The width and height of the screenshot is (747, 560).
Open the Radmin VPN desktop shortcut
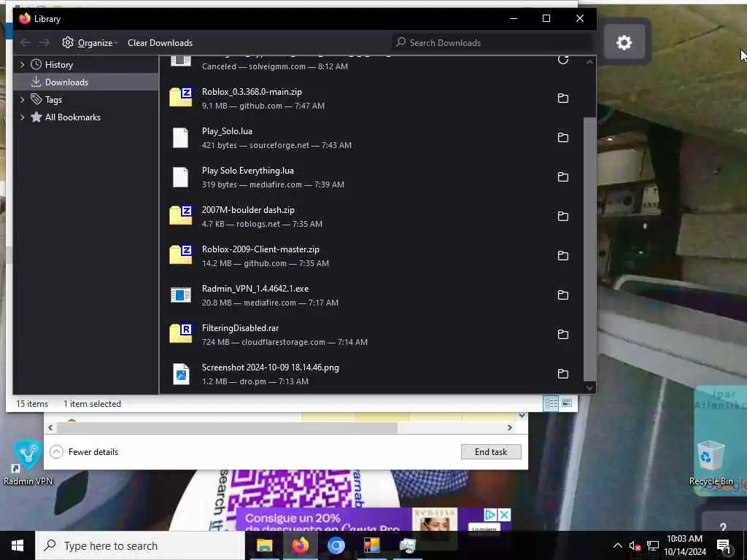pyautogui.click(x=28, y=462)
